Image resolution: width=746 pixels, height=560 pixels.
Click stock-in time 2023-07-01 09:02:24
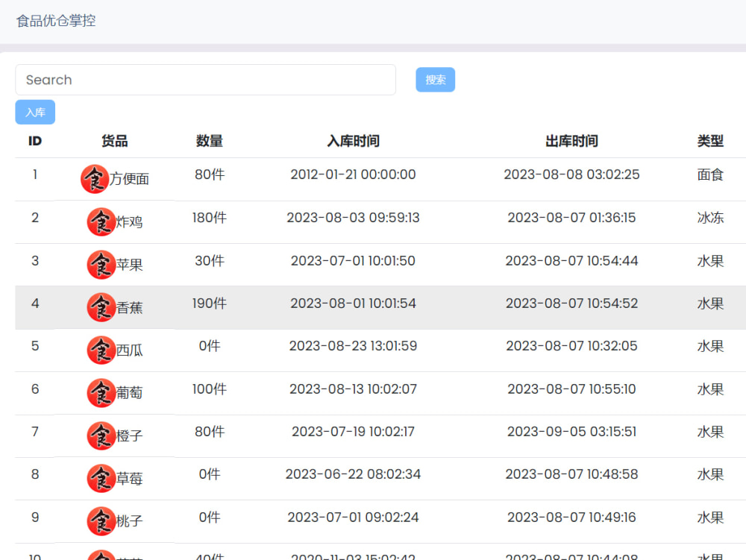(x=353, y=517)
